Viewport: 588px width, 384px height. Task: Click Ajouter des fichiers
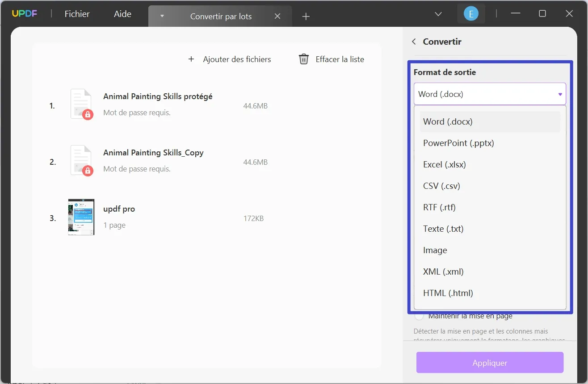pyautogui.click(x=237, y=58)
